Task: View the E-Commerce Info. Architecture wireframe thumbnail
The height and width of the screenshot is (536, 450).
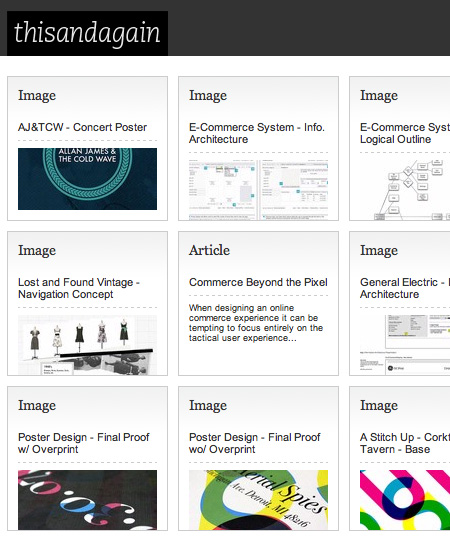Action: click(x=259, y=190)
